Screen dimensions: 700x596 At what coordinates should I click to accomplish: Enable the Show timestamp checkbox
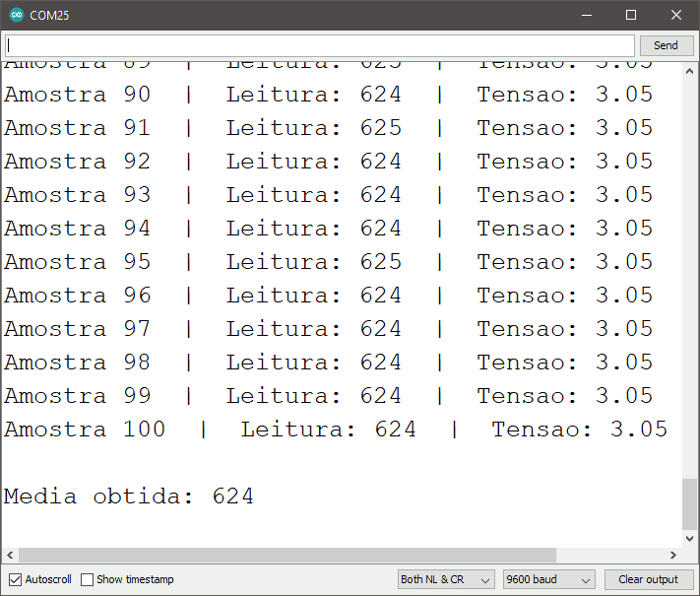(87, 579)
